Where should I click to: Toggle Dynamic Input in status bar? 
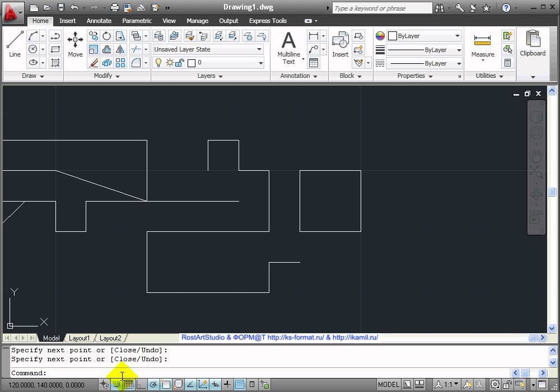[215, 385]
